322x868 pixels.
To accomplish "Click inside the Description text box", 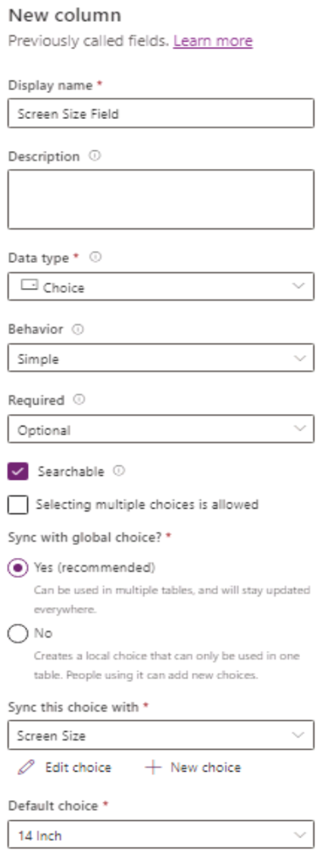I will point(161,199).
